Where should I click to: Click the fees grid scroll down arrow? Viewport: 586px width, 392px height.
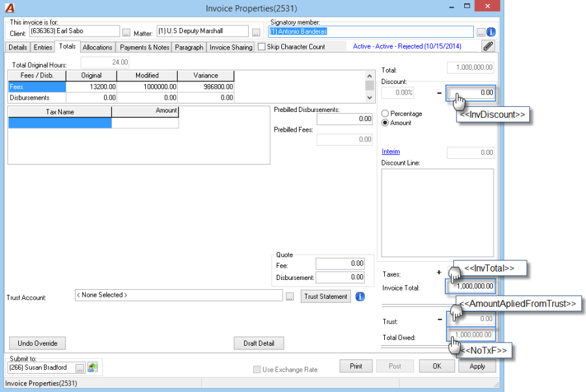[370, 98]
